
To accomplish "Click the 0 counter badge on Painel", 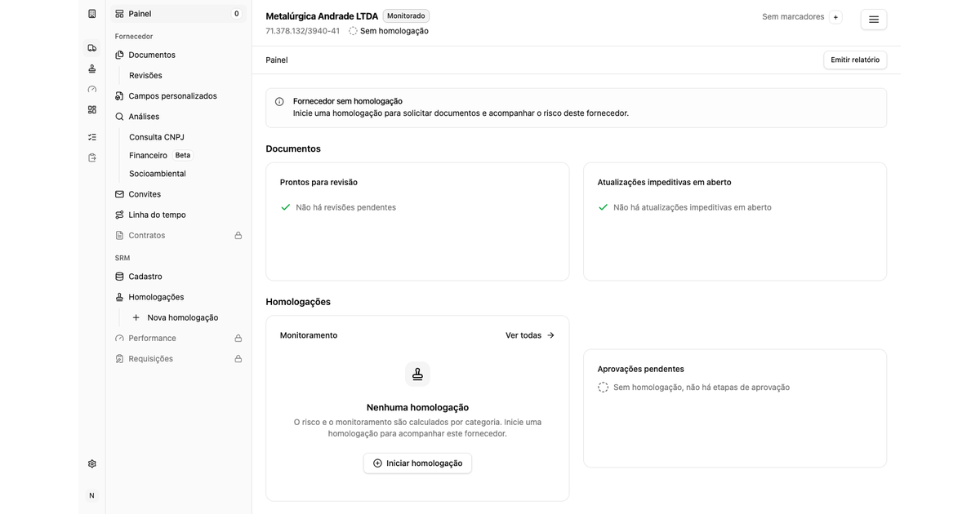I will (x=237, y=14).
